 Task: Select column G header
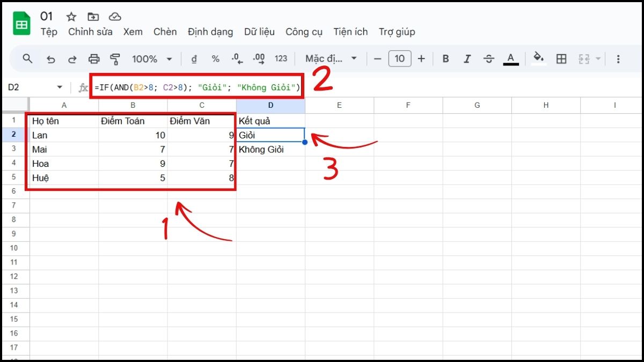(x=477, y=106)
